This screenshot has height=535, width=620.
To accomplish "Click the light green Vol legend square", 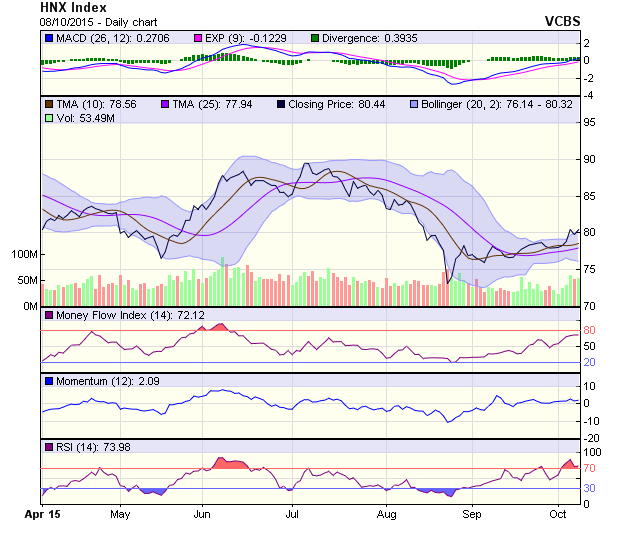I will tap(49, 118).
